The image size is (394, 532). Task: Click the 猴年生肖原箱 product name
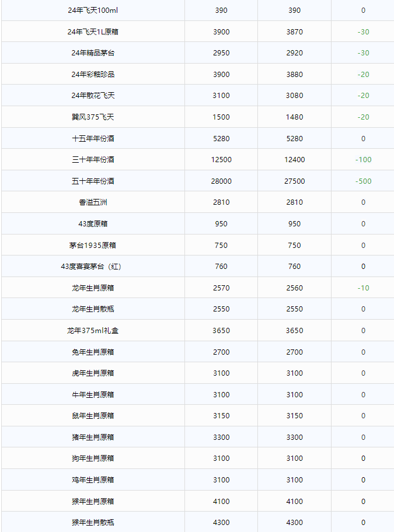pos(93,502)
